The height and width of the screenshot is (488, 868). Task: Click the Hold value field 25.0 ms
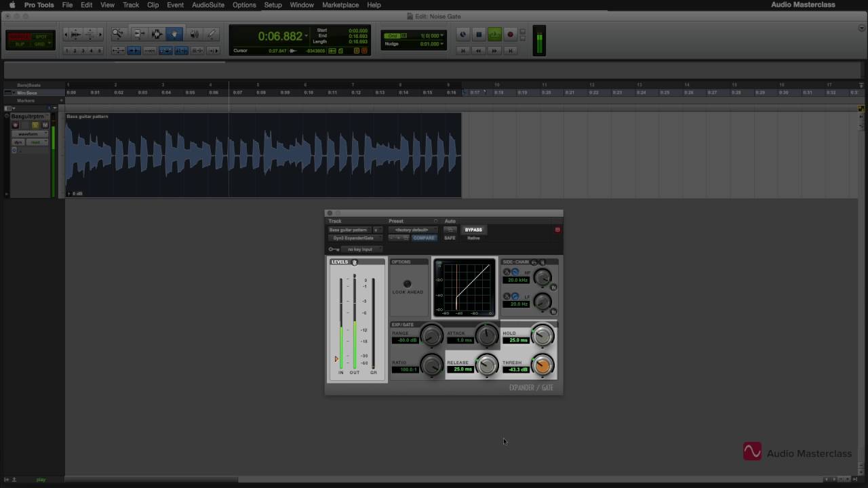tap(515, 340)
